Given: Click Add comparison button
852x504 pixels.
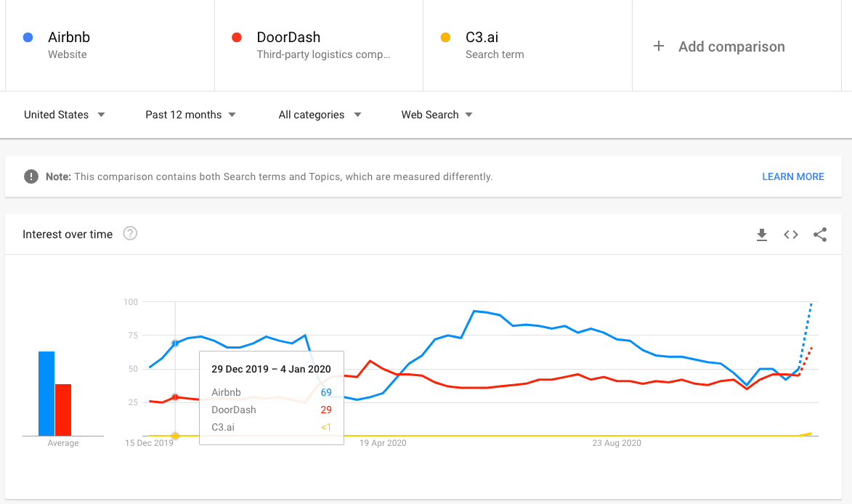Looking at the screenshot, I should pyautogui.click(x=731, y=46).
